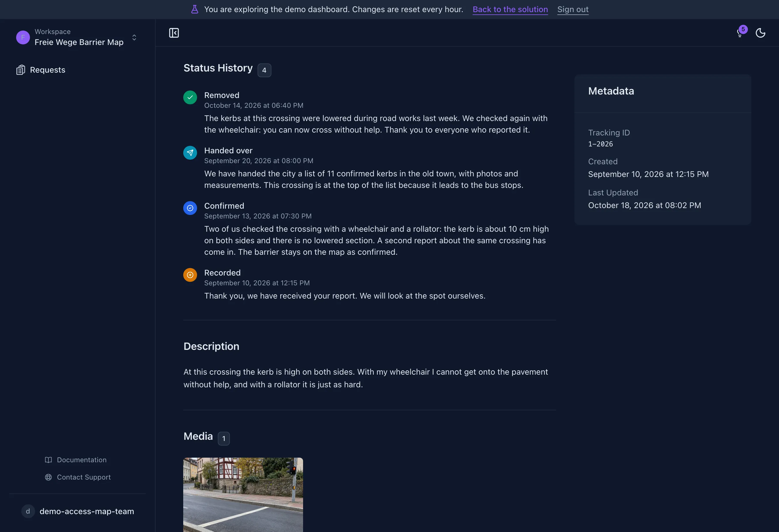This screenshot has width=779, height=532.
Task: Open the lightbulb notifications icon
Action: 740,33
